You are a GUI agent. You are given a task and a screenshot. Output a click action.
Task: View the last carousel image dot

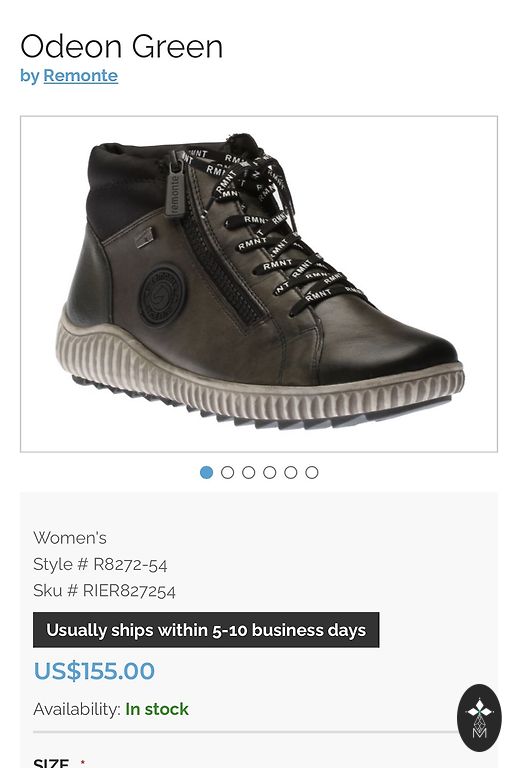click(x=312, y=472)
